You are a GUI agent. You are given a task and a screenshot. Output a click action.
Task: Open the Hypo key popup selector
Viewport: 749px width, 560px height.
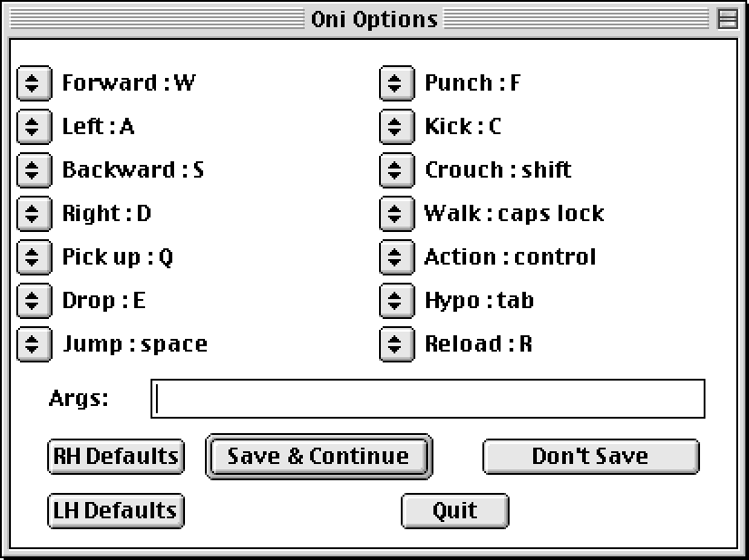coord(394,301)
